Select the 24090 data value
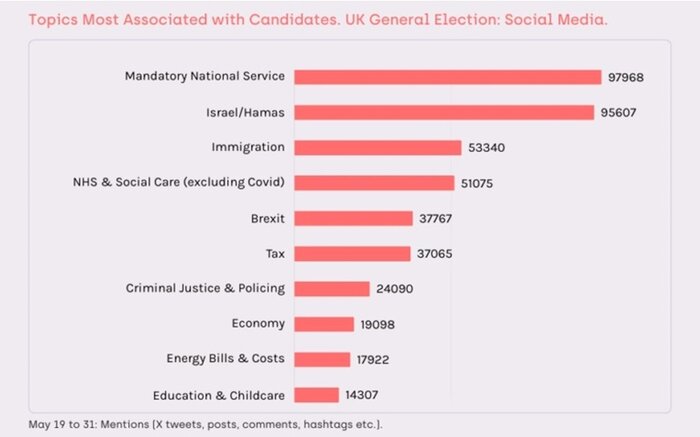 [x=393, y=289]
